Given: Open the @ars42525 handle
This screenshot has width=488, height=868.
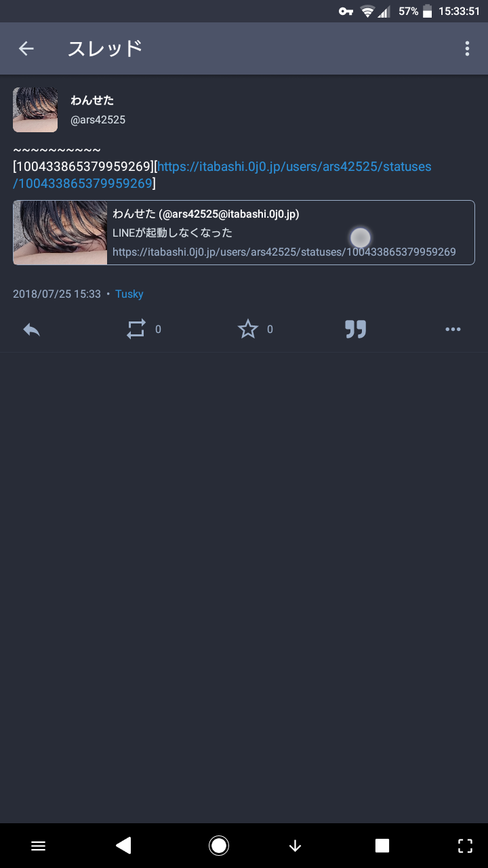Looking at the screenshot, I should [98, 120].
